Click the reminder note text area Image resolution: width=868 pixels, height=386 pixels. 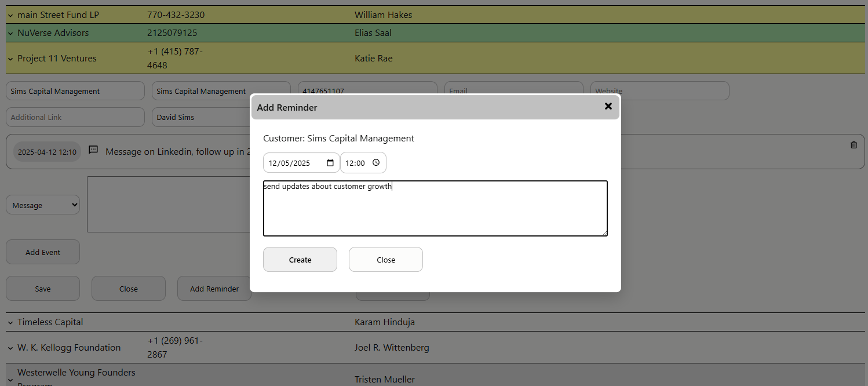point(435,209)
